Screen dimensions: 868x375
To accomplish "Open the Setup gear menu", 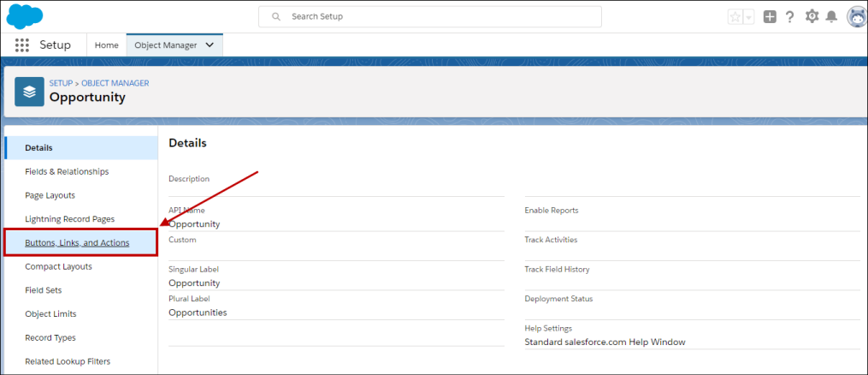I will point(812,17).
